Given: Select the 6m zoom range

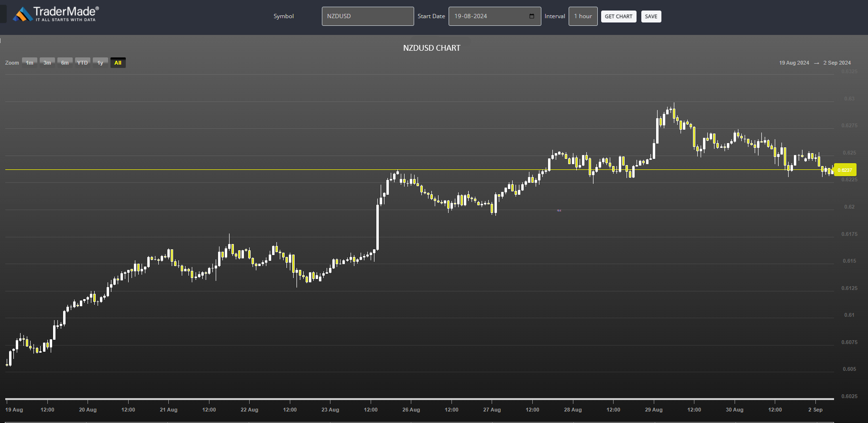Looking at the screenshot, I should point(65,63).
